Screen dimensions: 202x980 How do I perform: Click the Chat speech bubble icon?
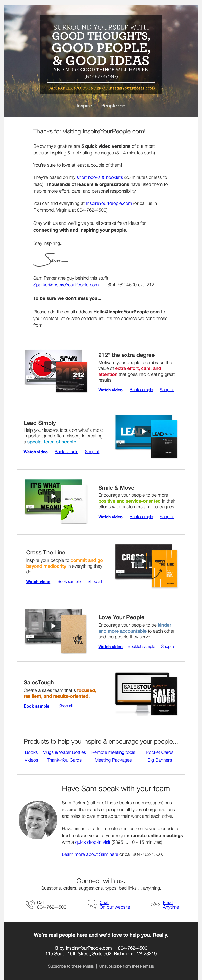(x=92, y=904)
